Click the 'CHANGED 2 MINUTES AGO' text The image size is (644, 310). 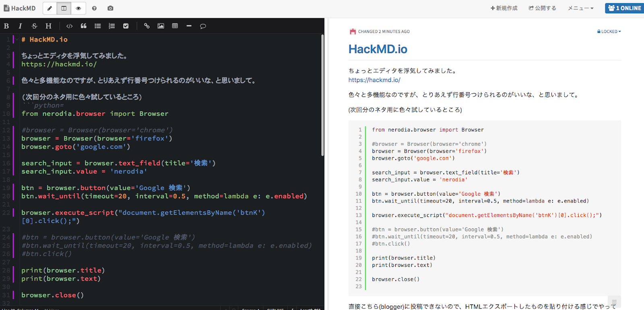click(384, 31)
